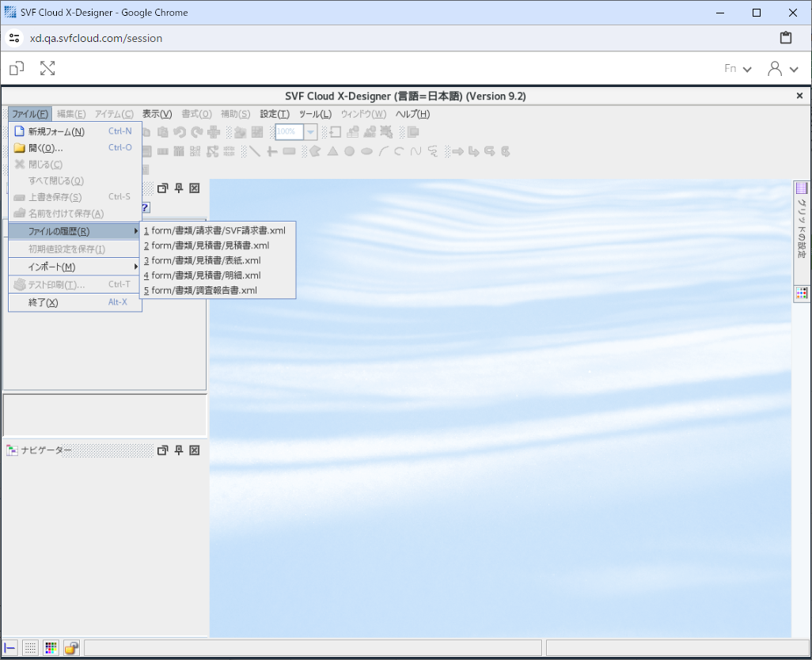Viewport: 812px width, 660px height.
Task: Open the 表示(V) menu
Action: pos(157,114)
